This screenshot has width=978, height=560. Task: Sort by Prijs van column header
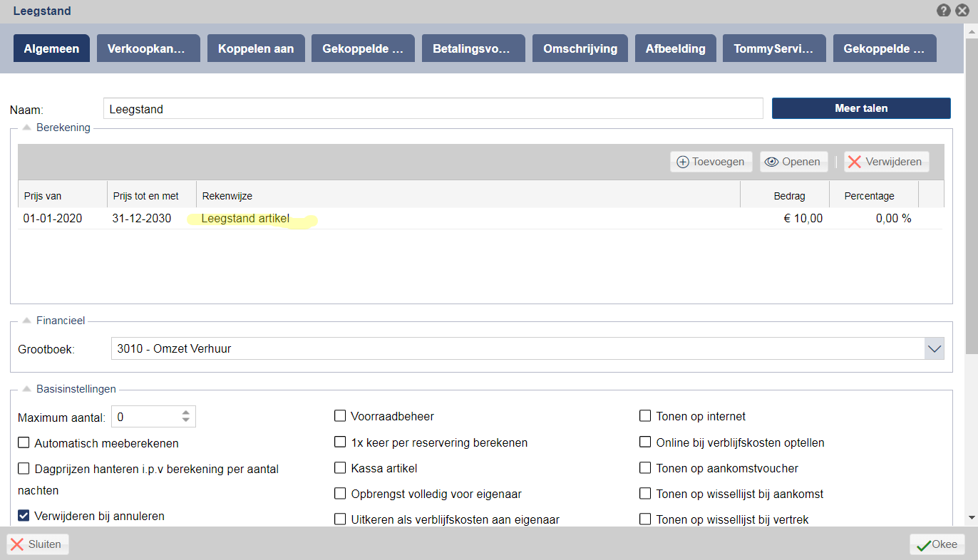coord(63,196)
